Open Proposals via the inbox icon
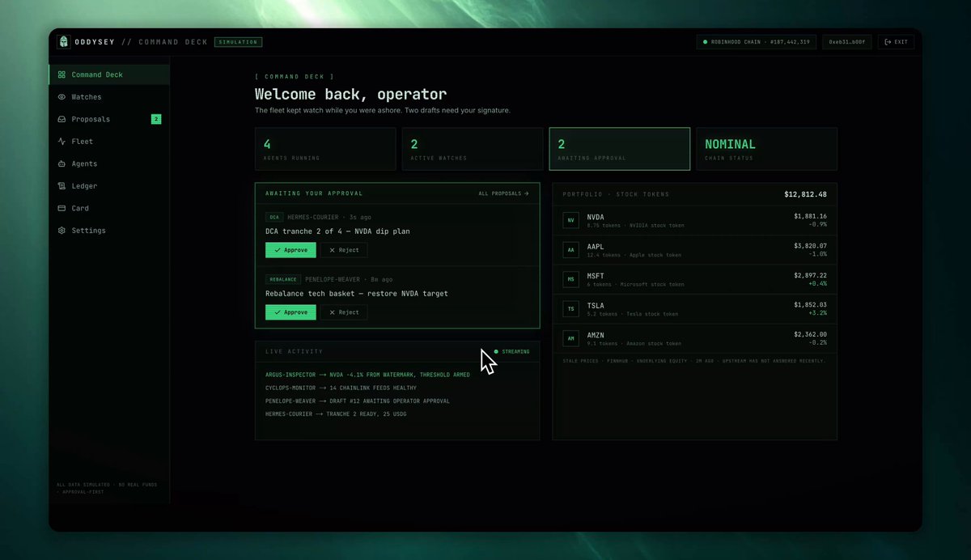 [61, 119]
